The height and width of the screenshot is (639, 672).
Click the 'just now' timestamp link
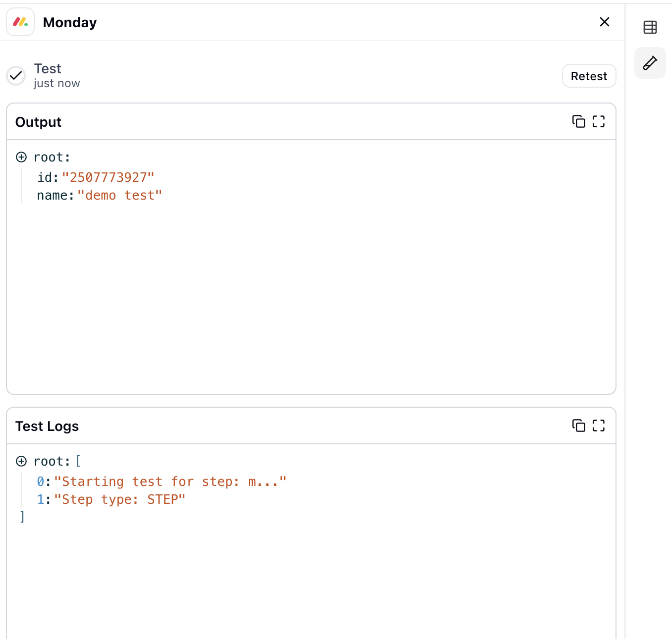56,83
